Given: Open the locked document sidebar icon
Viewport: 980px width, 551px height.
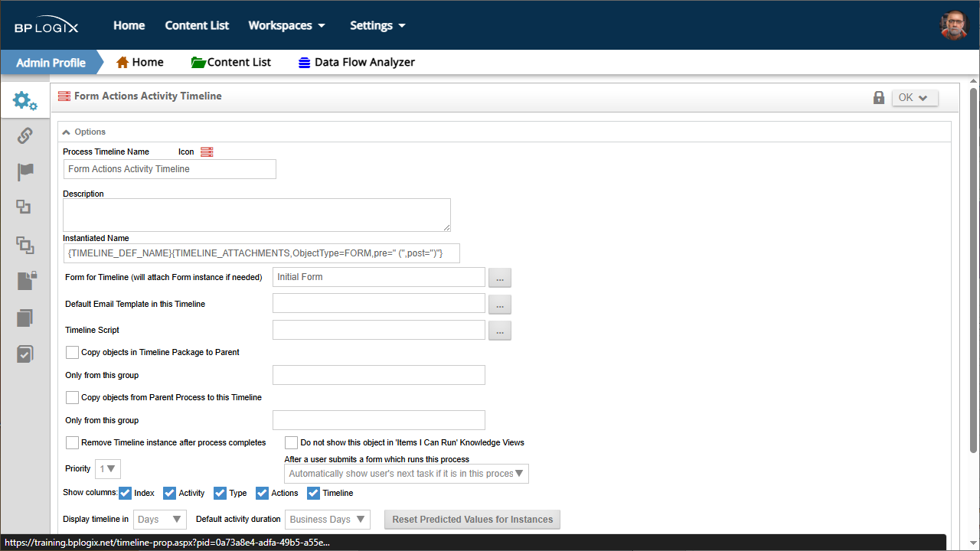Looking at the screenshot, I should click(26, 281).
